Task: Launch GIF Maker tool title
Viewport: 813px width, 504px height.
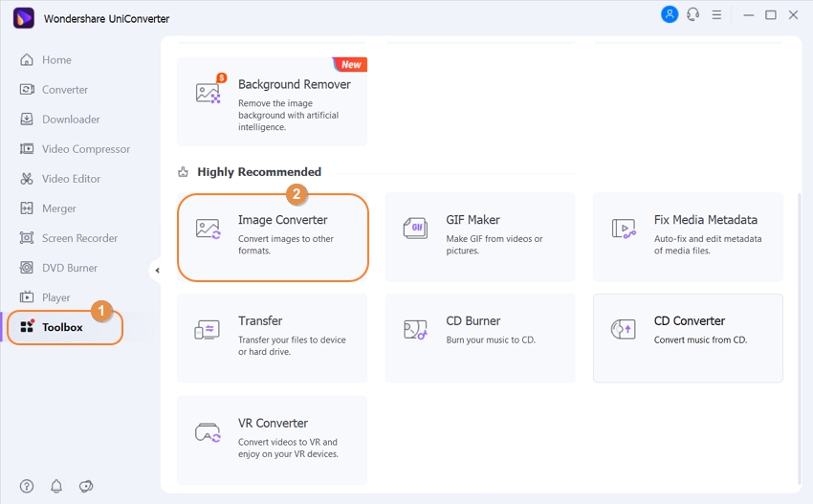Action: [472, 220]
